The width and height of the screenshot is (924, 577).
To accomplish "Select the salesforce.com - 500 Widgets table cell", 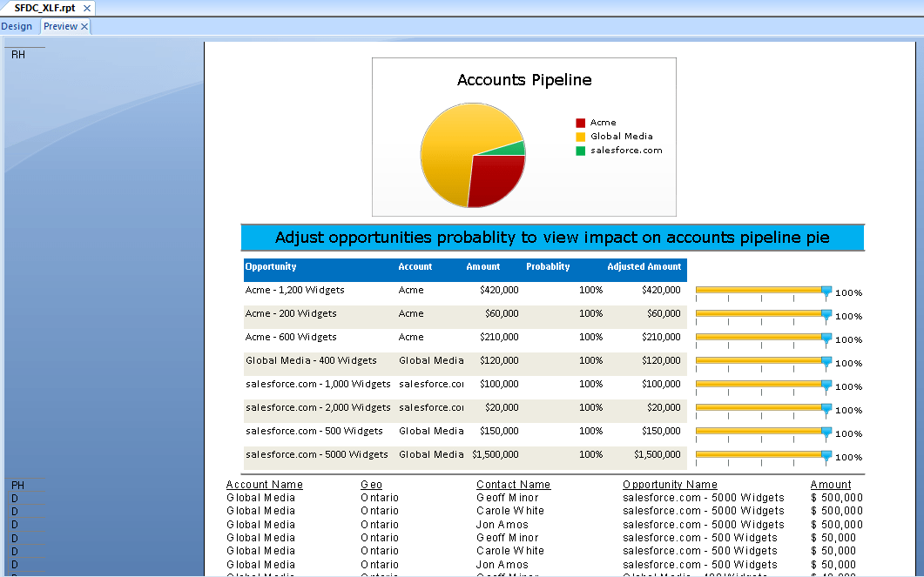I will [x=314, y=432].
